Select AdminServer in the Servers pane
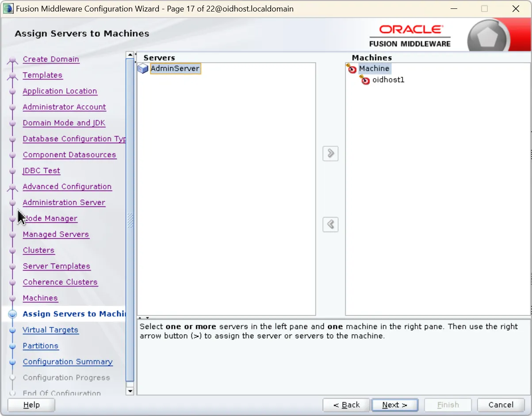 click(x=175, y=69)
